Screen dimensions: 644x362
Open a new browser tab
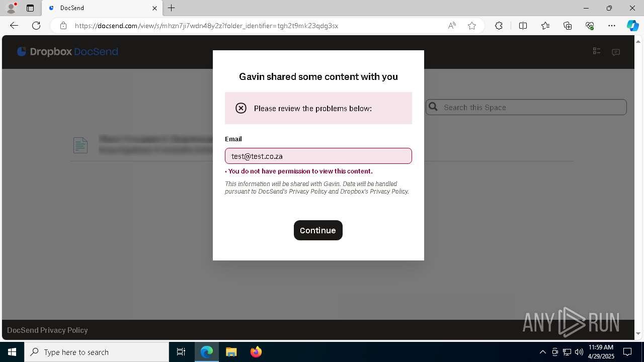(x=172, y=8)
